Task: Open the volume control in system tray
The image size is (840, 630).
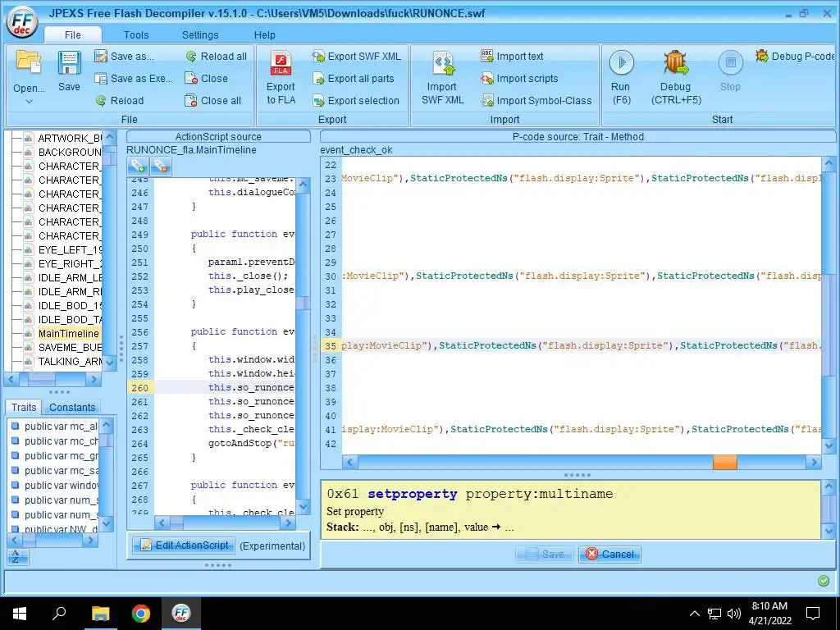Action: [734, 614]
